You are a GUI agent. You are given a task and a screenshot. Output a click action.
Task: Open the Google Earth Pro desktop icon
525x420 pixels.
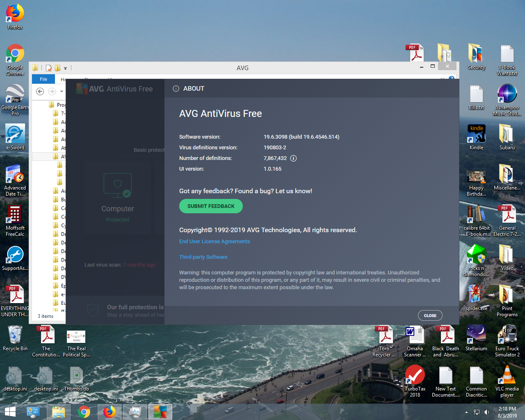click(15, 100)
